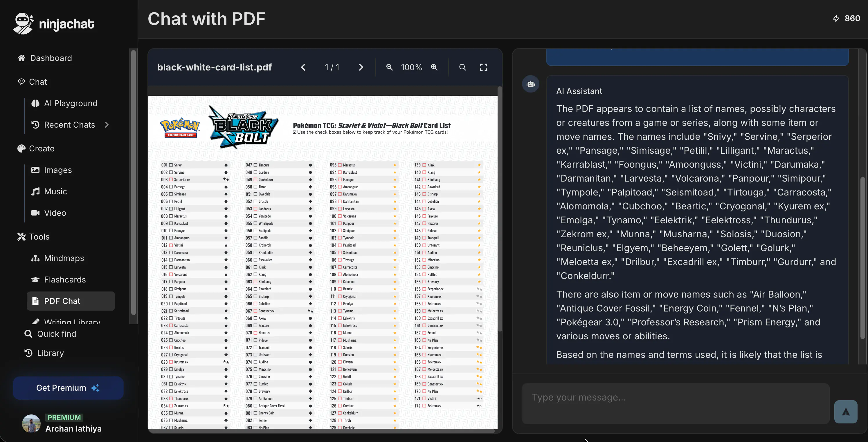Click the ninjachat logo
This screenshot has width=868, height=442.
[x=54, y=23]
